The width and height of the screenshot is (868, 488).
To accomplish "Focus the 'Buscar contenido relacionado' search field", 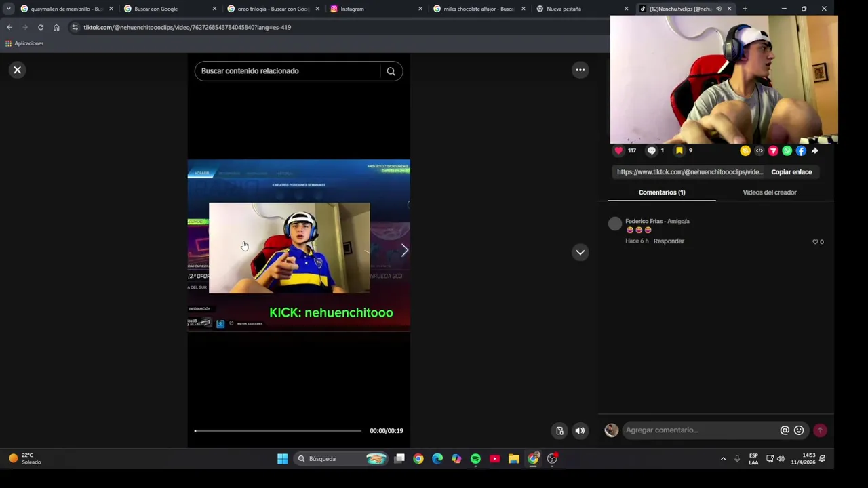I will 287,71.
